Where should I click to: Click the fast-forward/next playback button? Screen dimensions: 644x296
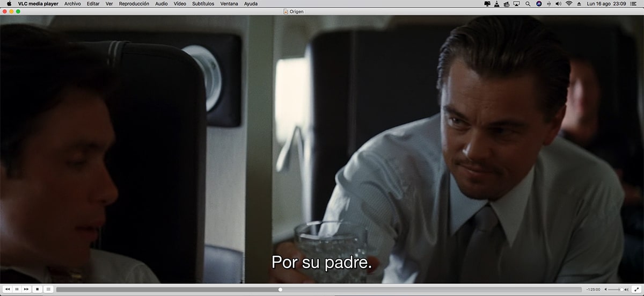click(26, 289)
